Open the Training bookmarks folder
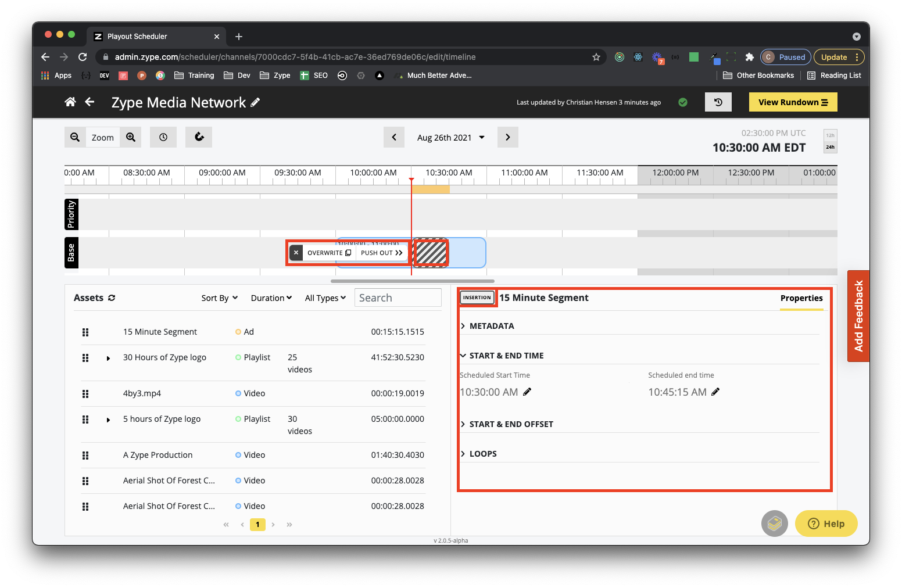The height and width of the screenshot is (588, 902). tap(194, 76)
